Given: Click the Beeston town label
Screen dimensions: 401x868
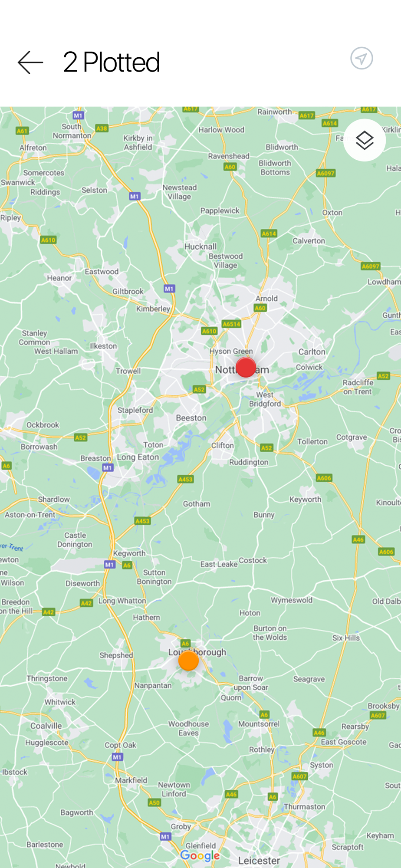Looking at the screenshot, I should click(191, 418).
